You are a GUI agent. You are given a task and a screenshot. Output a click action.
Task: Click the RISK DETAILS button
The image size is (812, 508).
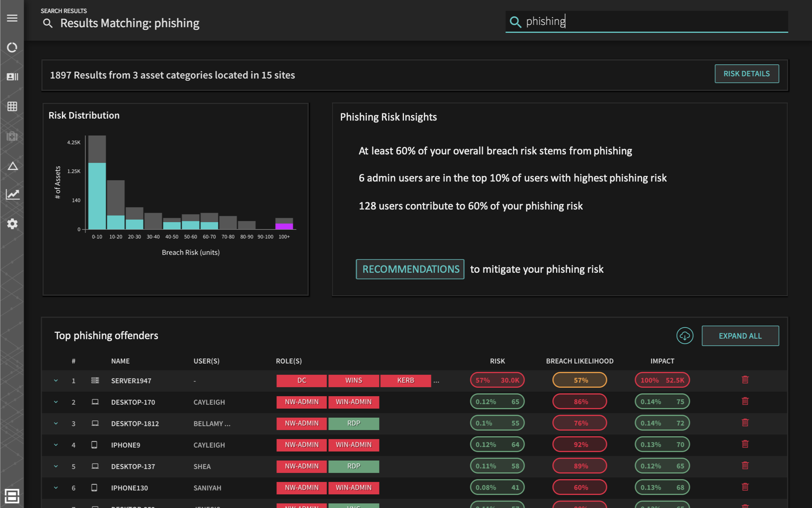pos(747,74)
